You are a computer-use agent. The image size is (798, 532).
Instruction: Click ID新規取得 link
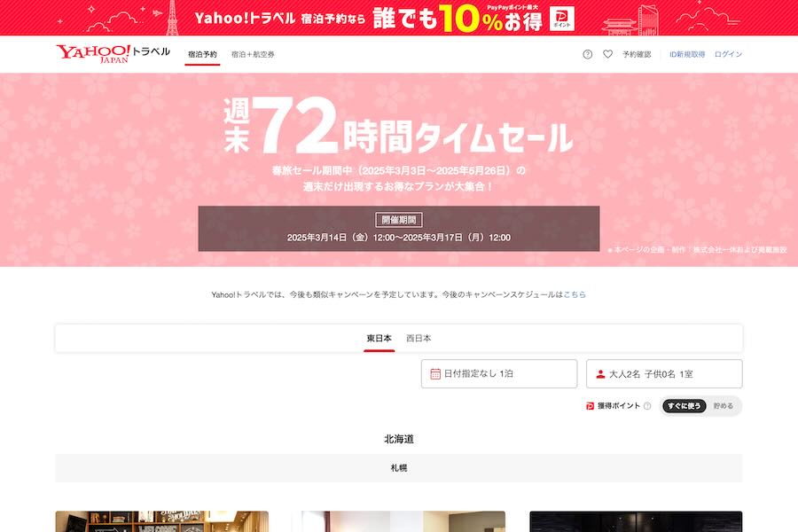click(687, 54)
